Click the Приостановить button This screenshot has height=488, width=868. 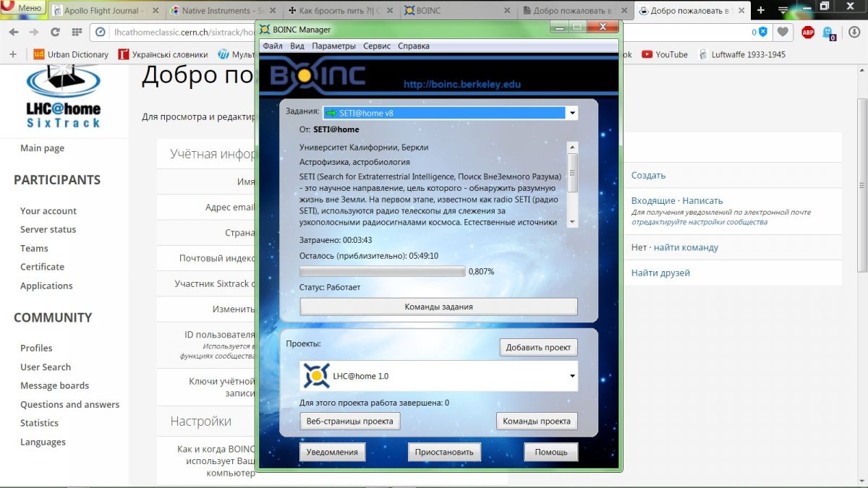(x=444, y=452)
